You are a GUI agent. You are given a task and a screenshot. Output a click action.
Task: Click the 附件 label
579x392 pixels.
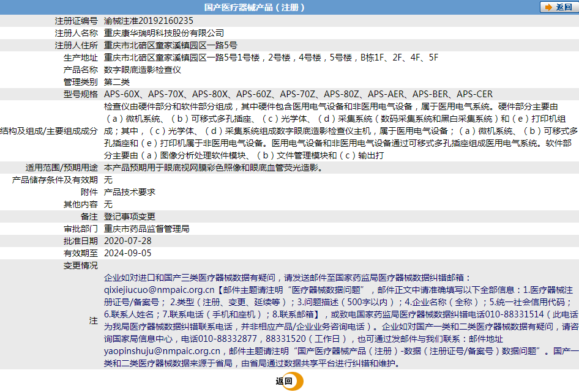(x=89, y=192)
